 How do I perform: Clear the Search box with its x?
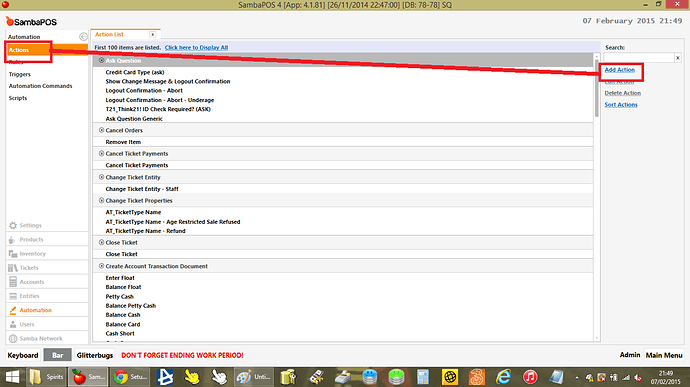pos(678,58)
